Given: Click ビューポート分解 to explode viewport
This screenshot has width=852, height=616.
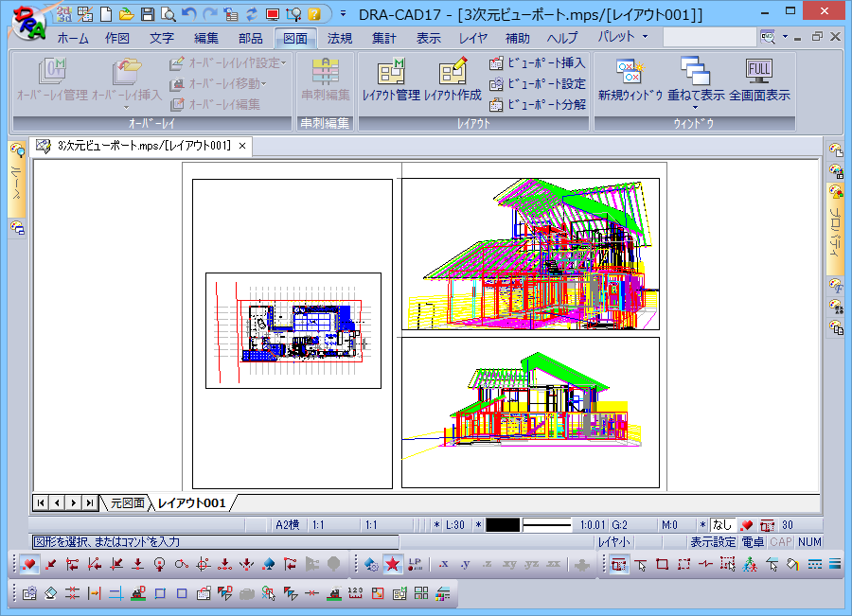Looking at the screenshot, I should click(538, 104).
